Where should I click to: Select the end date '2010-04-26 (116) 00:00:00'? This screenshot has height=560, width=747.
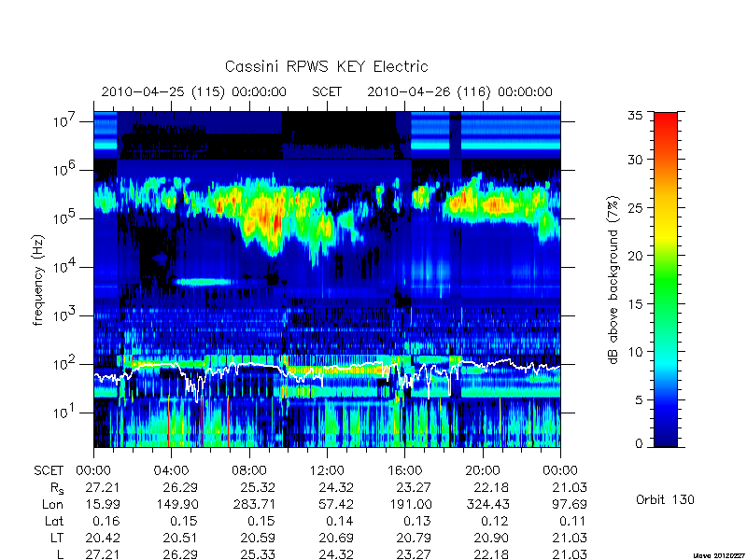459,91
